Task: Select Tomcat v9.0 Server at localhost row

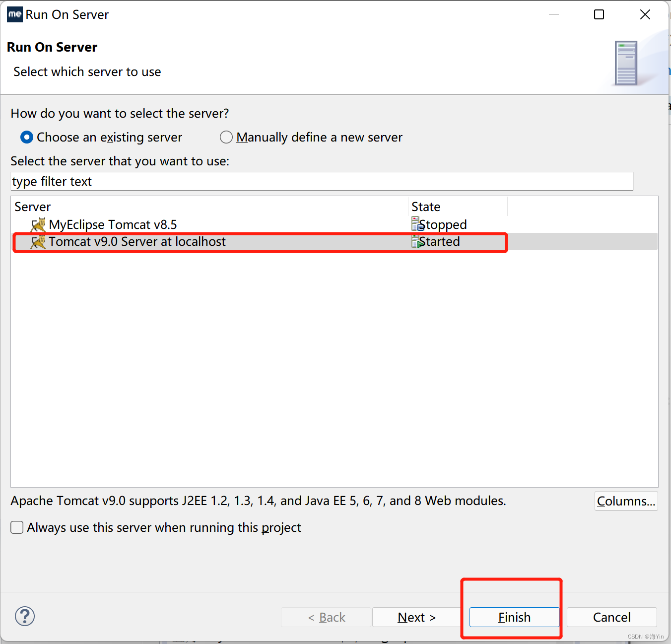Action: pyautogui.click(x=335, y=241)
